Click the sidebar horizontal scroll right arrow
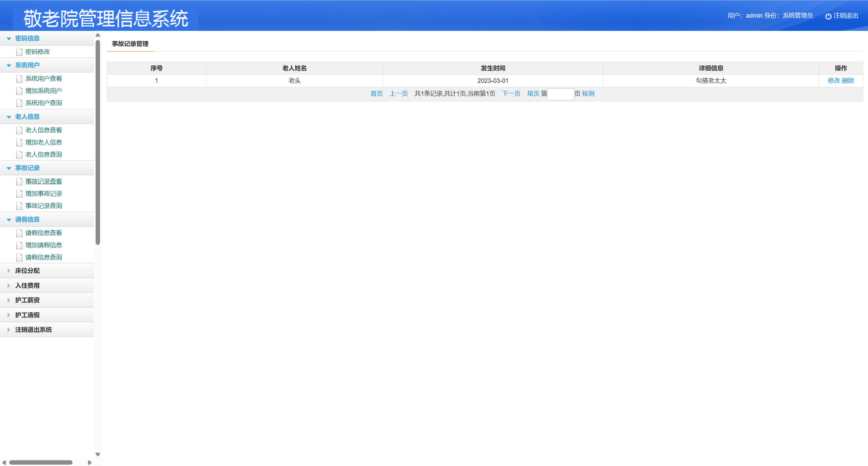This screenshot has height=466, width=868. point(90,463)
